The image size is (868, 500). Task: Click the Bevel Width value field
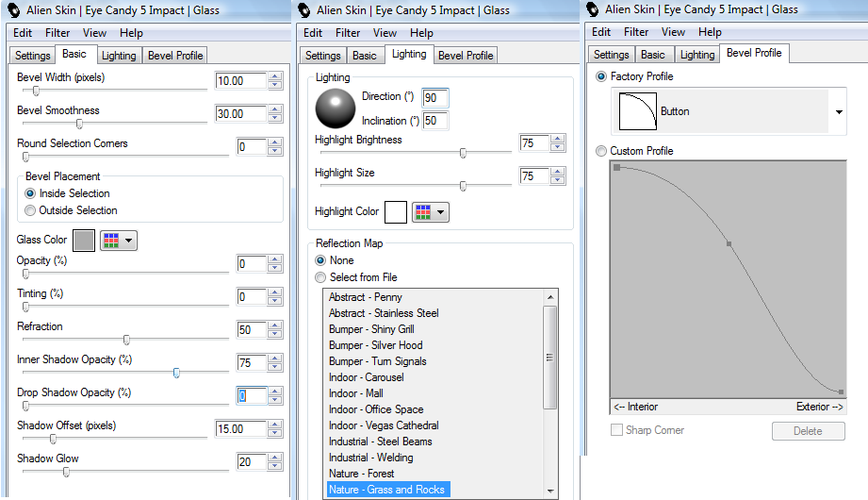[241, 81]
